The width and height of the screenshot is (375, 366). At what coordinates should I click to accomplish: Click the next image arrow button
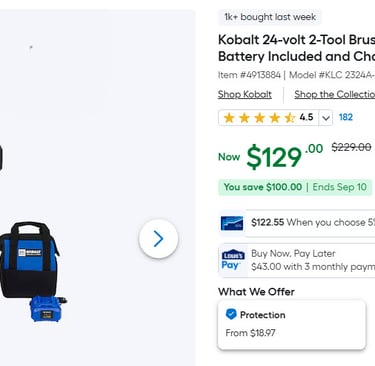(x=159, y=239)
